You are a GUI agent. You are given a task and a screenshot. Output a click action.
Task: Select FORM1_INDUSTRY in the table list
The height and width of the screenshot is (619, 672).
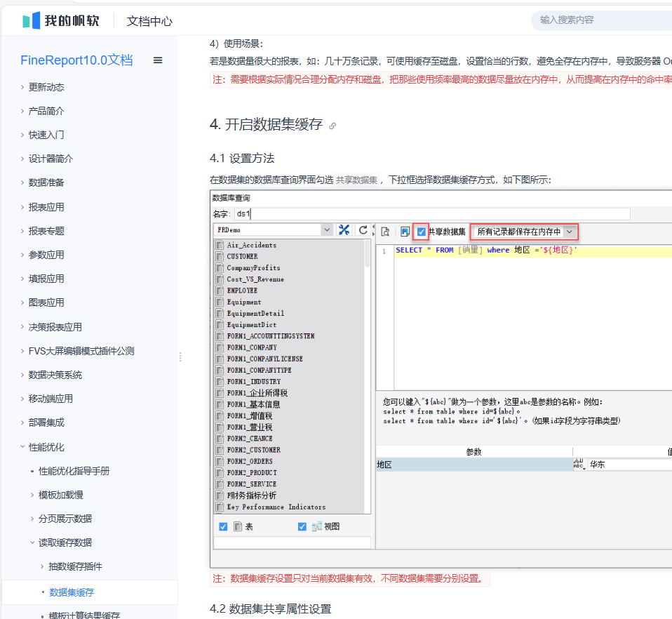(x=254, y=382)
